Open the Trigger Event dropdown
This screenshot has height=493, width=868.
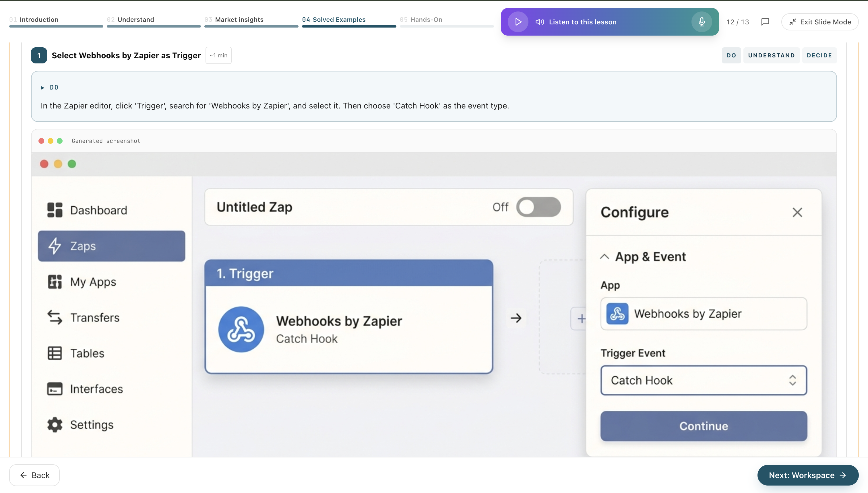coord(704,380)
